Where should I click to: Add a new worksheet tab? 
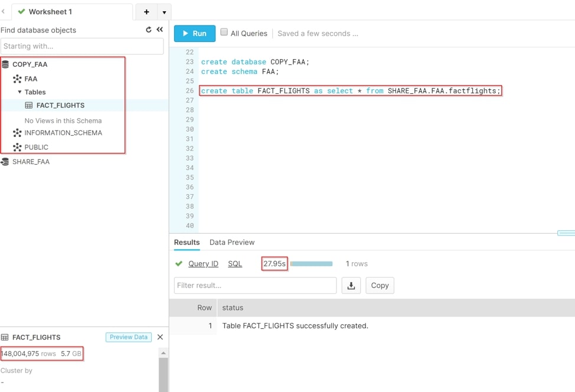tap(146, 12)
